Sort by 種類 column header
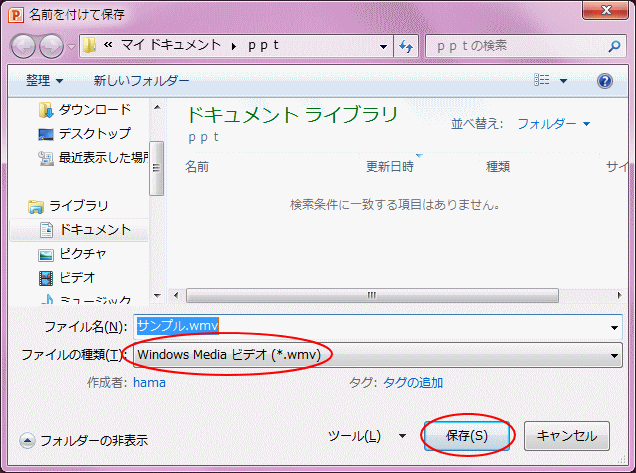636x473 pixels. pos(498,166)
